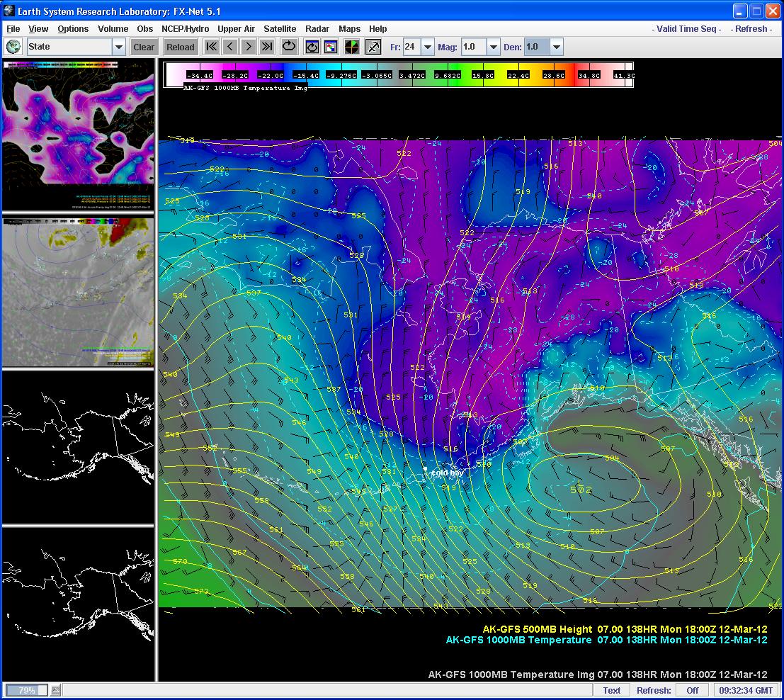Step back one frame
The height and width of the screenshot is (700, 784).
[229, 47]
